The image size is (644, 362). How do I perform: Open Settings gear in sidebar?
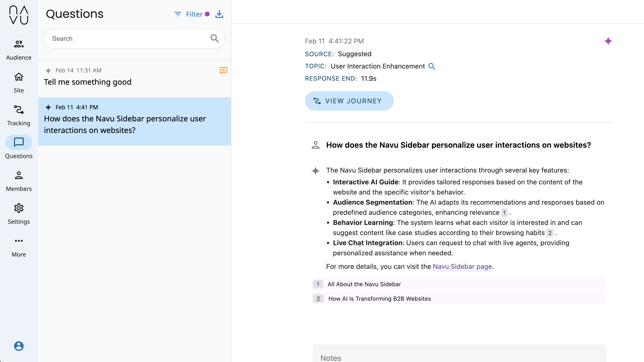[x=19, y=208]
